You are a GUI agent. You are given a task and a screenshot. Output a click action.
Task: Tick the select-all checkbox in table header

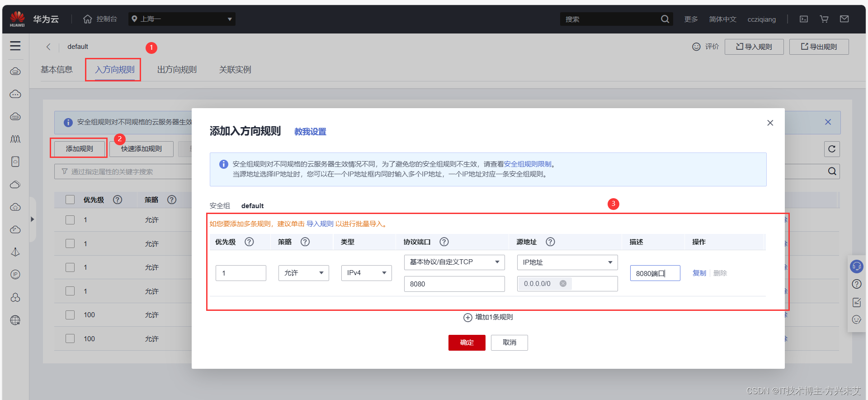click(x=70, y=200)
